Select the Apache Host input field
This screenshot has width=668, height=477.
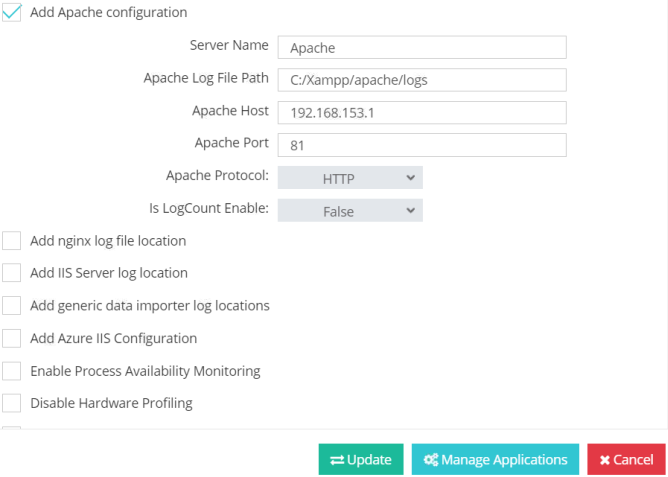422,112
